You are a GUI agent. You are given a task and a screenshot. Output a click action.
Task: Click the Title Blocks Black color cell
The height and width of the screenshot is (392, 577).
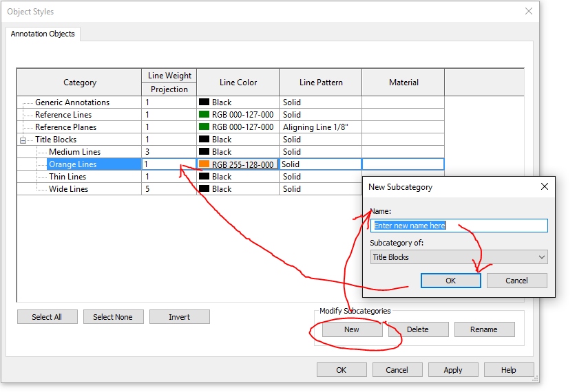238,139
